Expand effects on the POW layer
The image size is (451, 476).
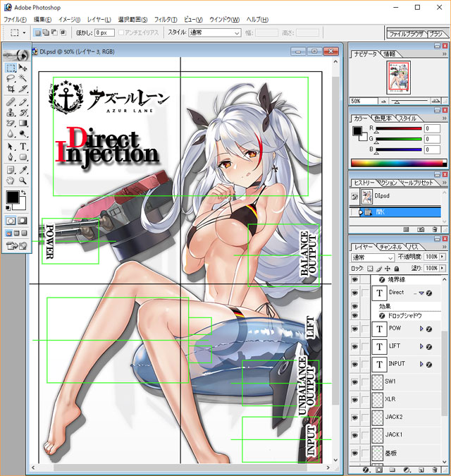[x=421, y=329]
